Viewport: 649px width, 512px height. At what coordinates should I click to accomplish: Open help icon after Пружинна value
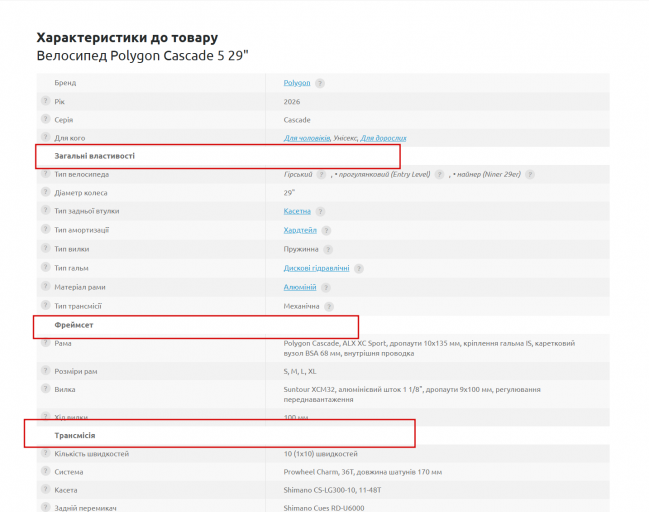(328, 250)
